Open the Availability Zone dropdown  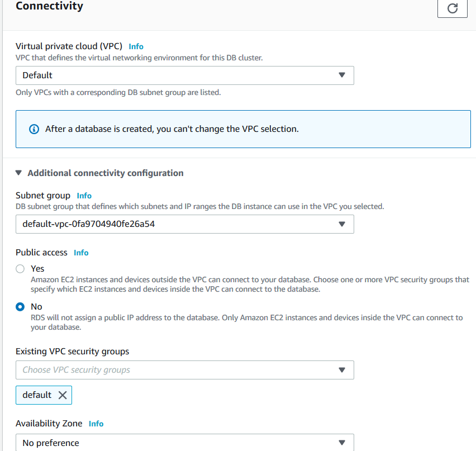point(184,443)
